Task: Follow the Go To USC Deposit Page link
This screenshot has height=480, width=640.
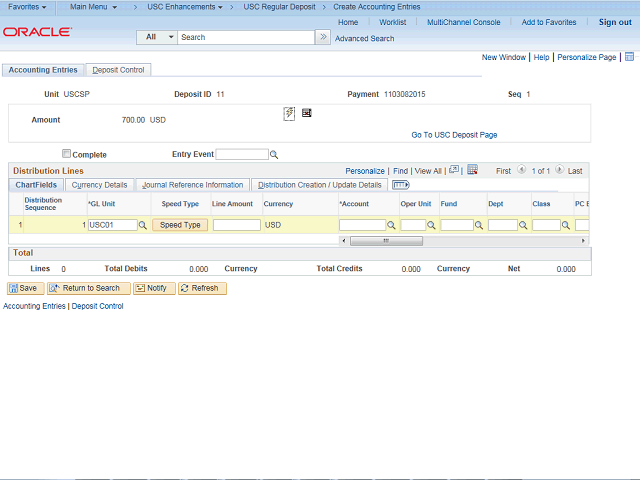Action: (x=454, y=135)
